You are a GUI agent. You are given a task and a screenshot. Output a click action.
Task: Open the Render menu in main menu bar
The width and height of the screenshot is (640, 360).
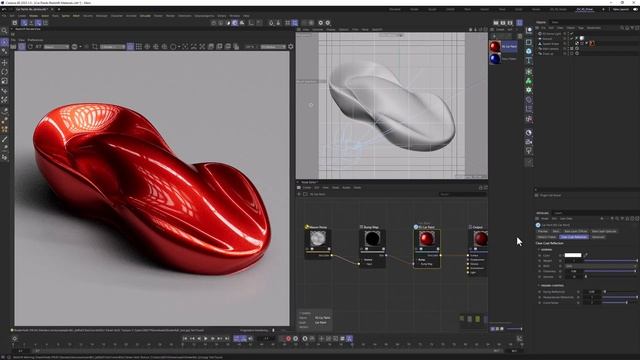(170, 16)
